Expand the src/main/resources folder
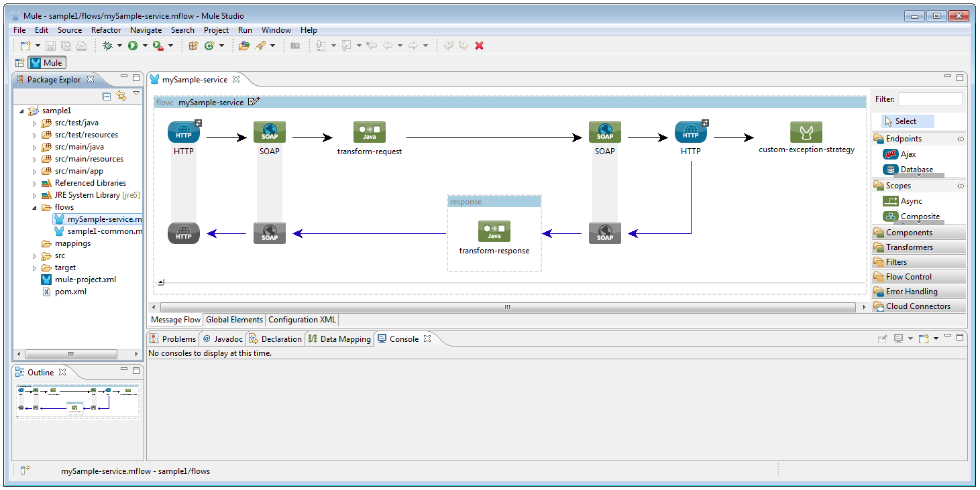 (35, 159)
